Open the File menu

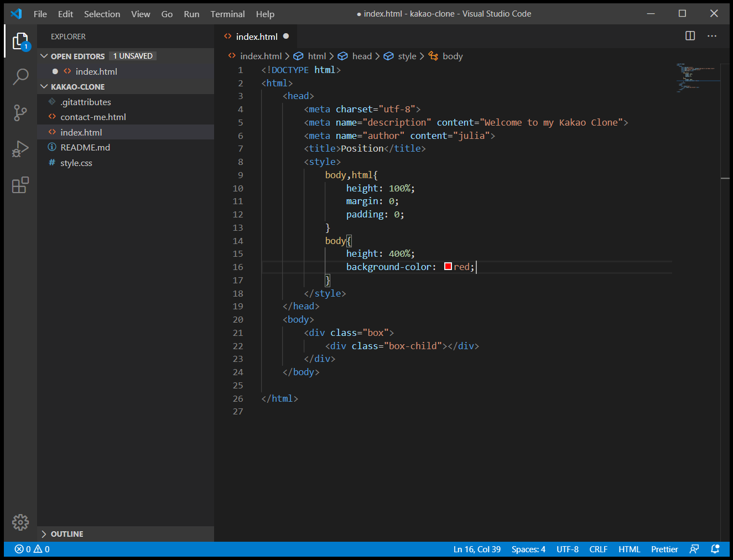point(40,14)
